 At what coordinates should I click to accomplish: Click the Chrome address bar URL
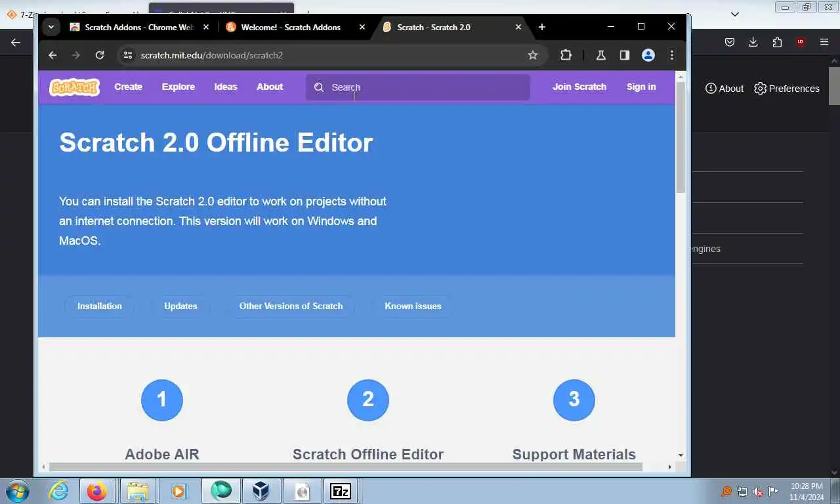pos(212,55)
